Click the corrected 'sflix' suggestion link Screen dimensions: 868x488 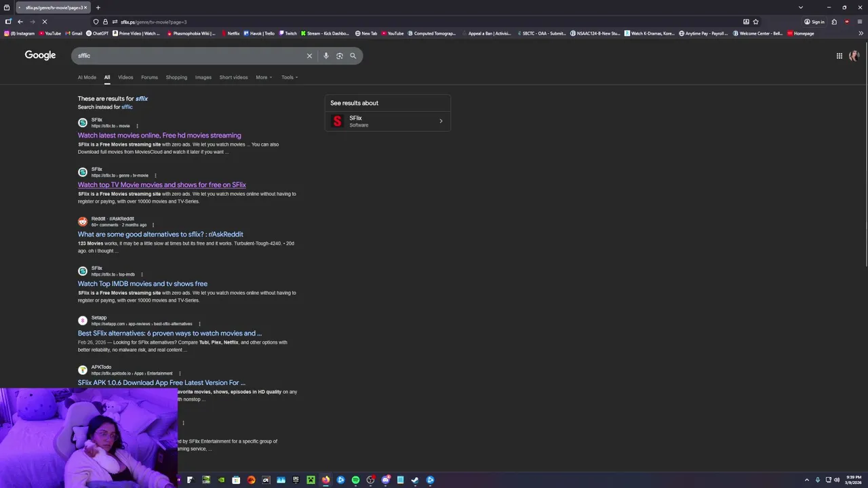tap(142, 98)
